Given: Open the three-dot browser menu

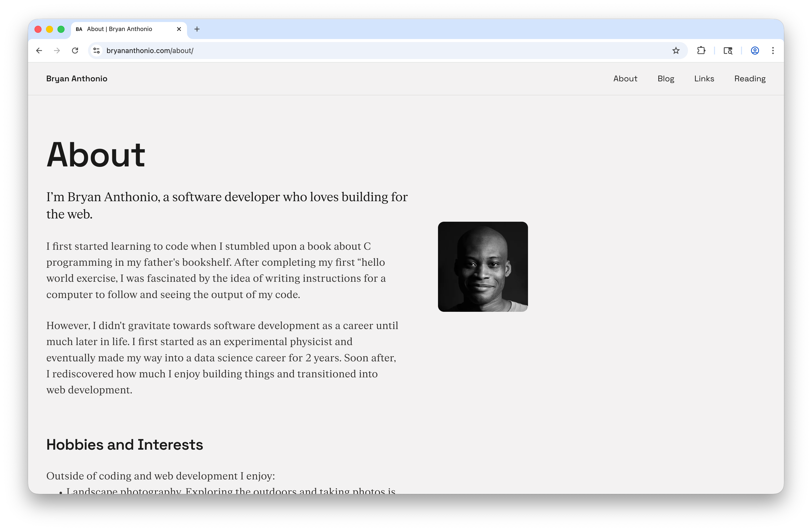Looking at the screenshot, I should (773, 50).
